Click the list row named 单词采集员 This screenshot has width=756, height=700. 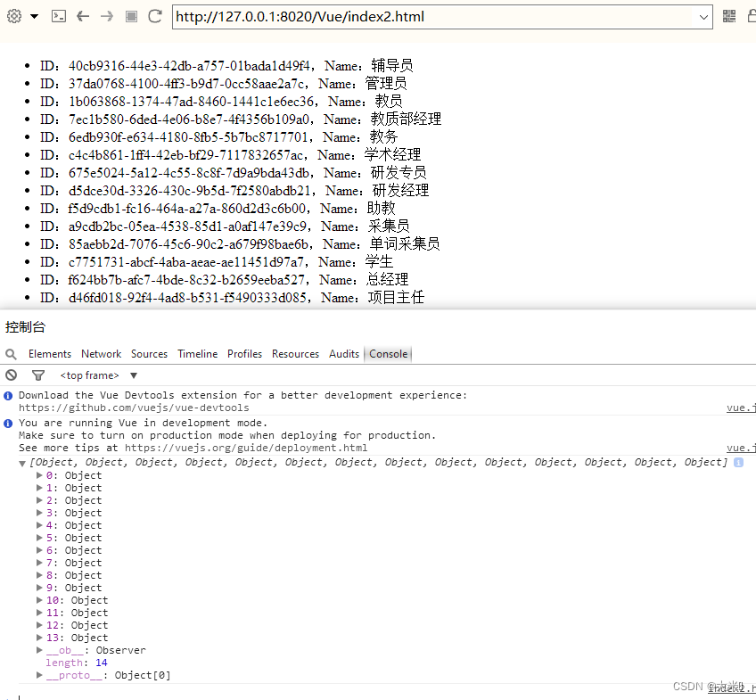(x=240, y=244)
